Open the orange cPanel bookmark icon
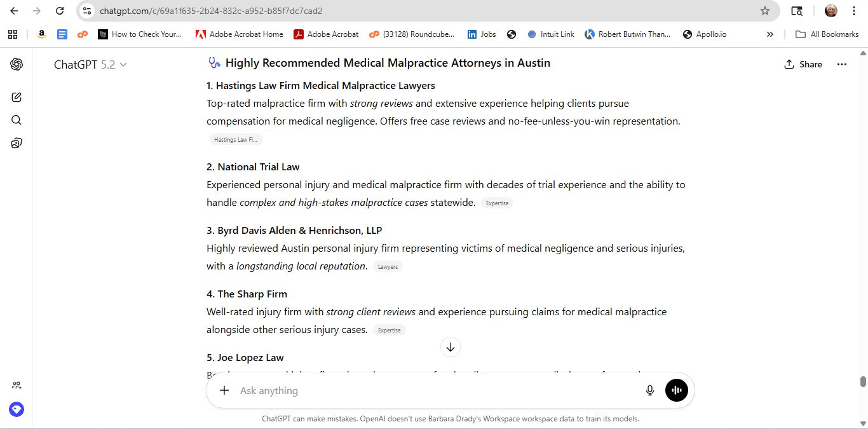Image resolution: width=868 pixels, height=429 pixels. pos(83,34)
